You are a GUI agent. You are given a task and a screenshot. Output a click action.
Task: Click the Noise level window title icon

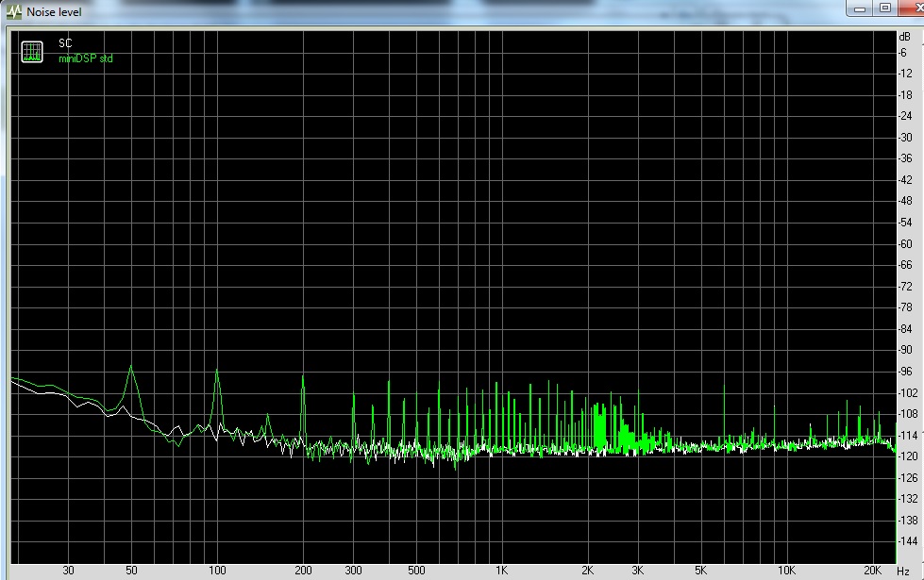(x=14, y=11)
